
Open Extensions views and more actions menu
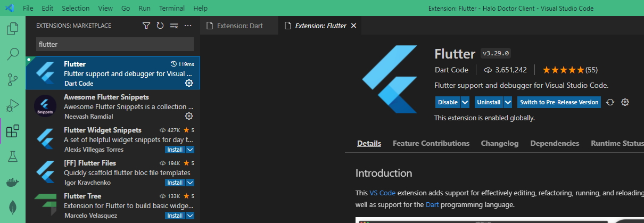coord(188,26)
